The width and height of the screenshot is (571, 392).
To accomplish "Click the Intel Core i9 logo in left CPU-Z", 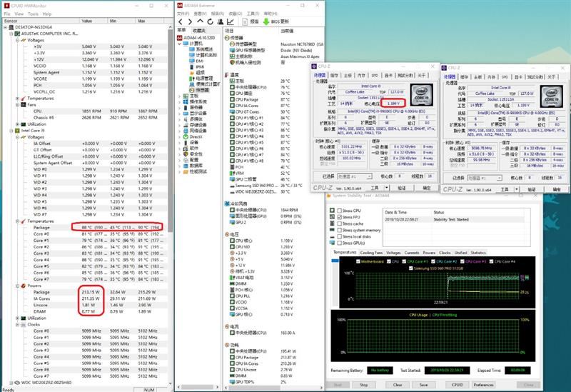I will (x=421, y=95).
